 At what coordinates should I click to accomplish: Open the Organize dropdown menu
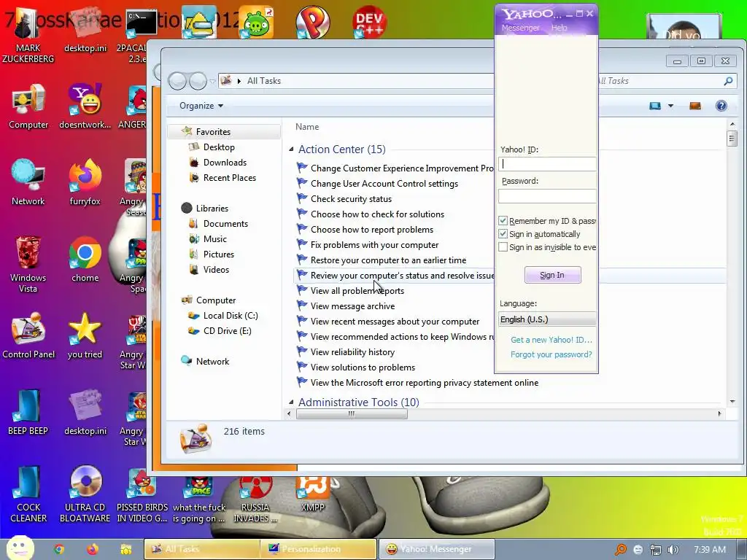[x=201, y=106]
